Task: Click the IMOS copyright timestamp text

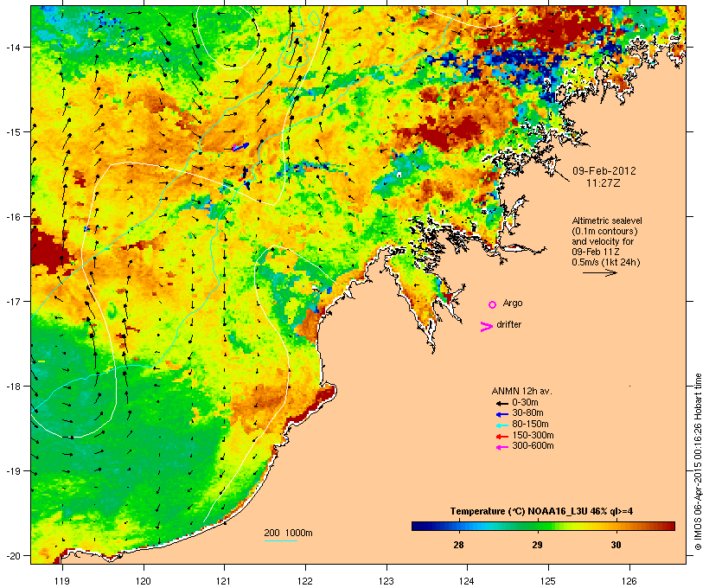Action: (x=698, y=462)
